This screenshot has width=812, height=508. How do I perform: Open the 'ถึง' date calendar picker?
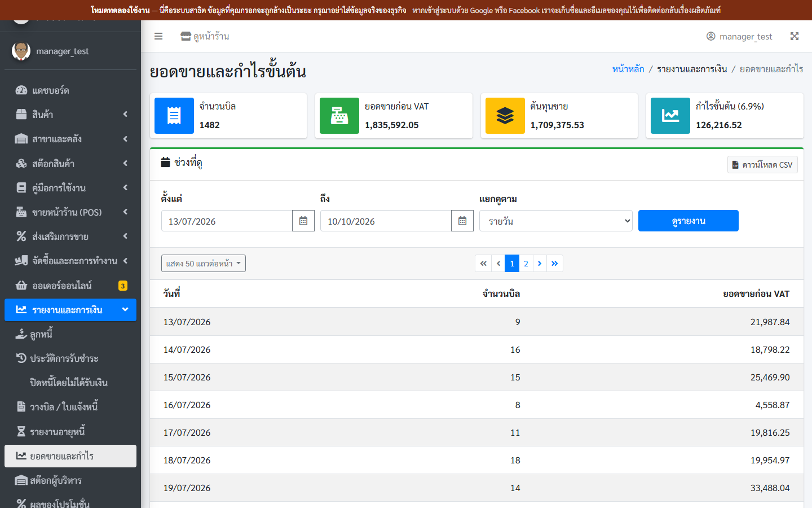click(x=462, y=221)
